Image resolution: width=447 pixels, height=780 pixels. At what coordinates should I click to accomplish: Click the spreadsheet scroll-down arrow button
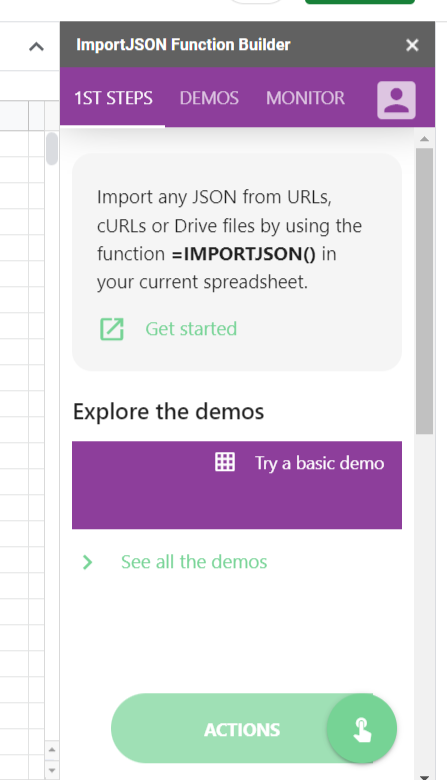[x=52, y=770]
